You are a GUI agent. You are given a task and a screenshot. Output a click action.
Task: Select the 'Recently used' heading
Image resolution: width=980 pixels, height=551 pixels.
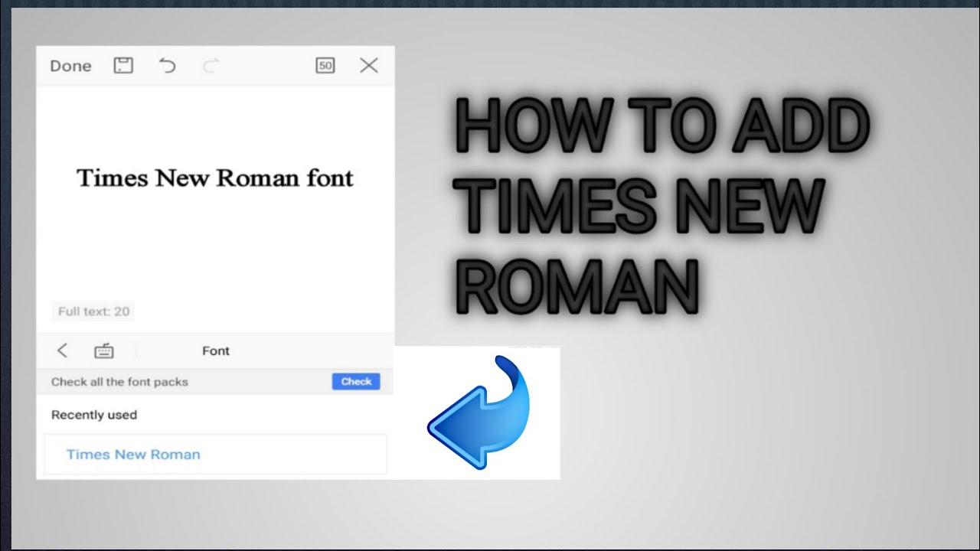coord(94,415)
